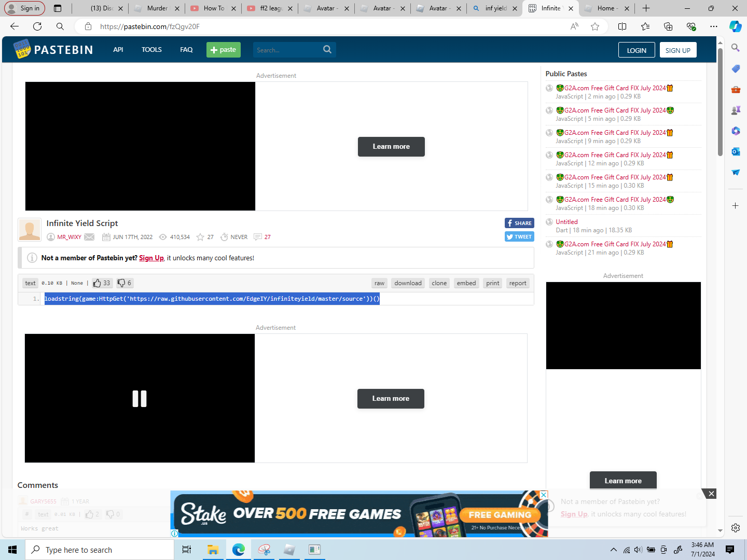
Task: Open the API menu item
Action: pyautogui.click(x=118, y=50)
